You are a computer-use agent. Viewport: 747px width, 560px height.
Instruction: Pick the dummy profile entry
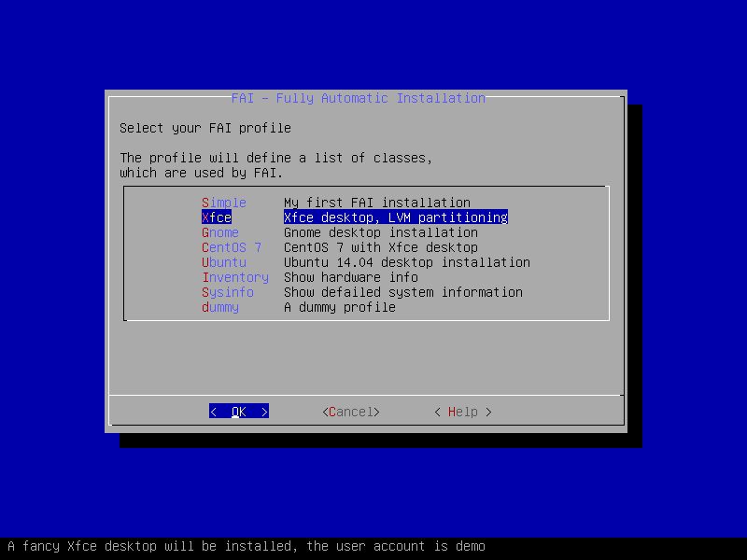coord(220,307)
